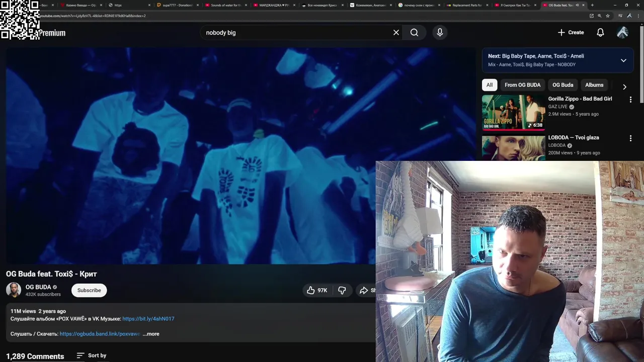Expand the Next up playlist chevron
644x362 pixels.
[623, 60]
